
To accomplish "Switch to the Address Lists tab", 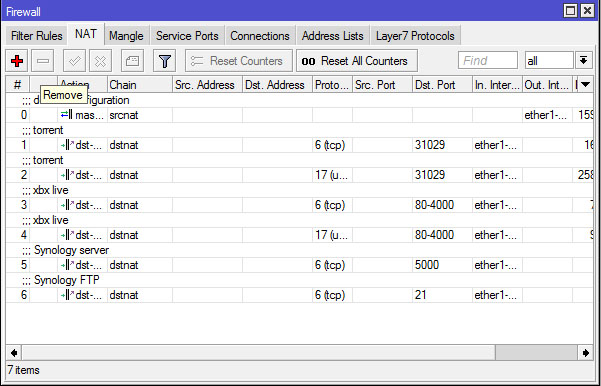I will point(332,36).
